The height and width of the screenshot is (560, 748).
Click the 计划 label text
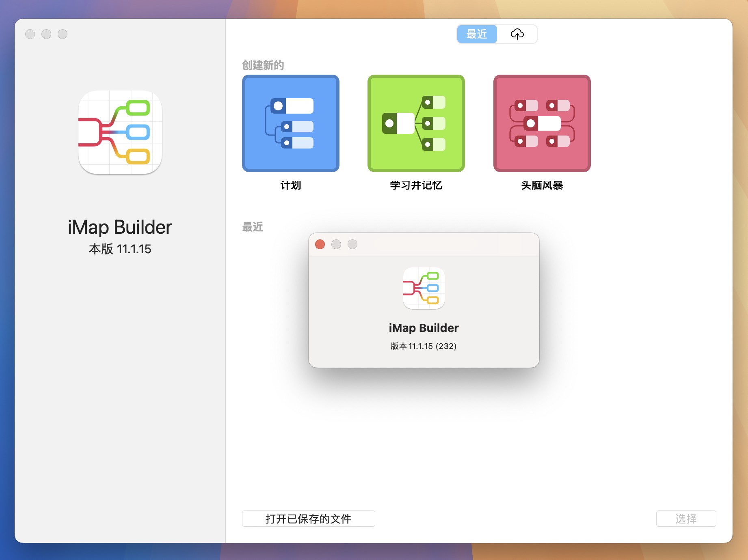tap(290, 185)
